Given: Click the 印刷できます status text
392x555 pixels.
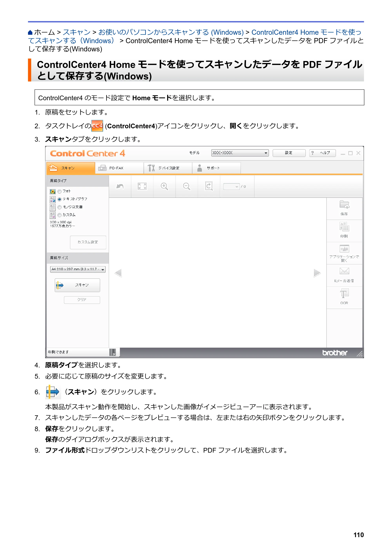Looking at the screenshot, I should (x=58, y=352).
